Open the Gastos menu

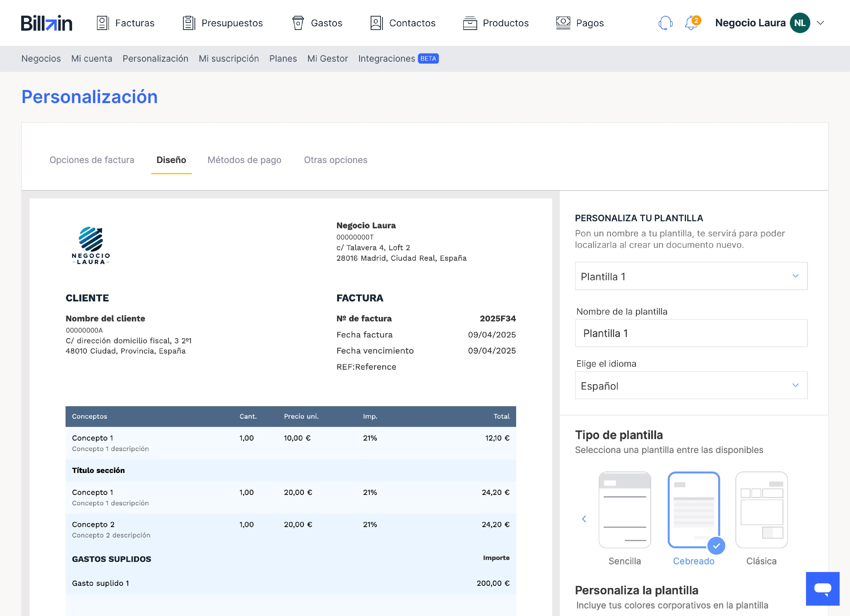tap(317, 23)
